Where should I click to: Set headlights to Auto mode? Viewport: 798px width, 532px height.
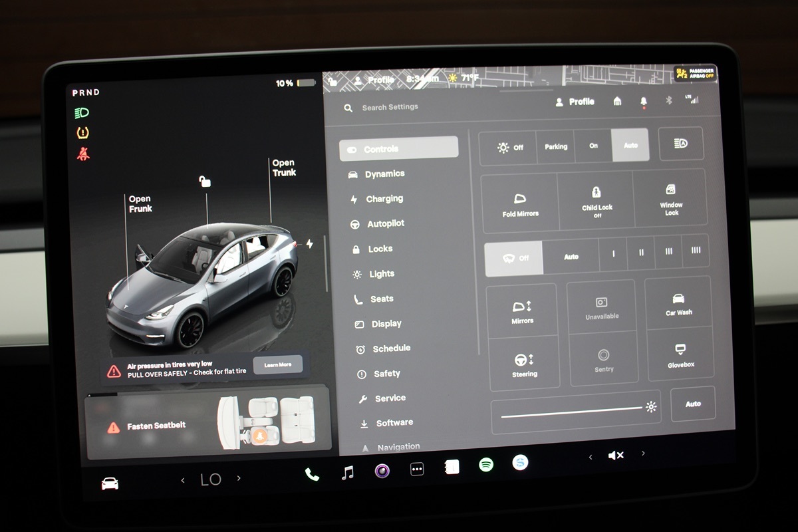tap(630, 146)
